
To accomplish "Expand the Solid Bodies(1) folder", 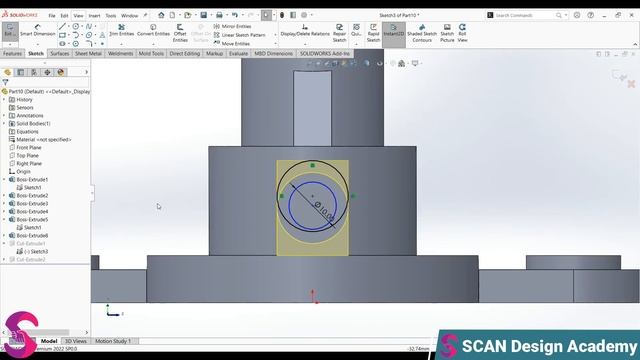I will point(4,124).
